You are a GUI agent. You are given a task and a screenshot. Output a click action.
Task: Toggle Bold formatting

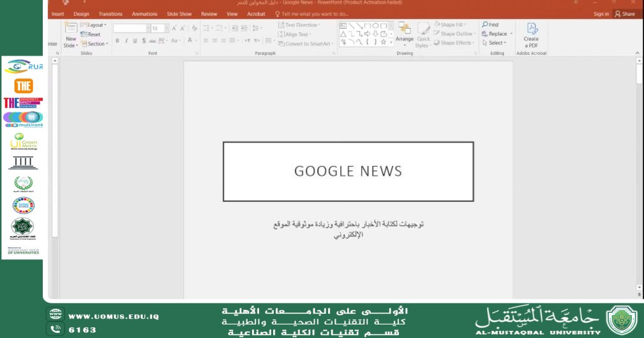coord(117,41)
